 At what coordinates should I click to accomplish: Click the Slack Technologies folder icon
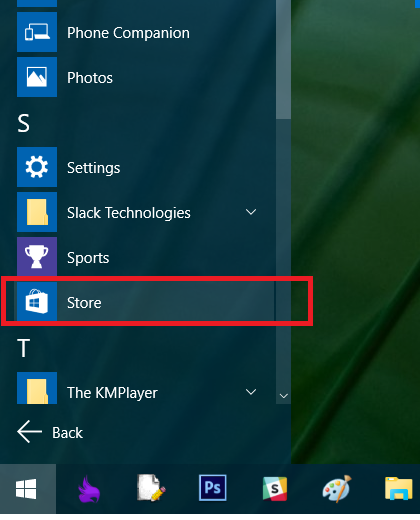pyautogui.click(x=37, y=212)
